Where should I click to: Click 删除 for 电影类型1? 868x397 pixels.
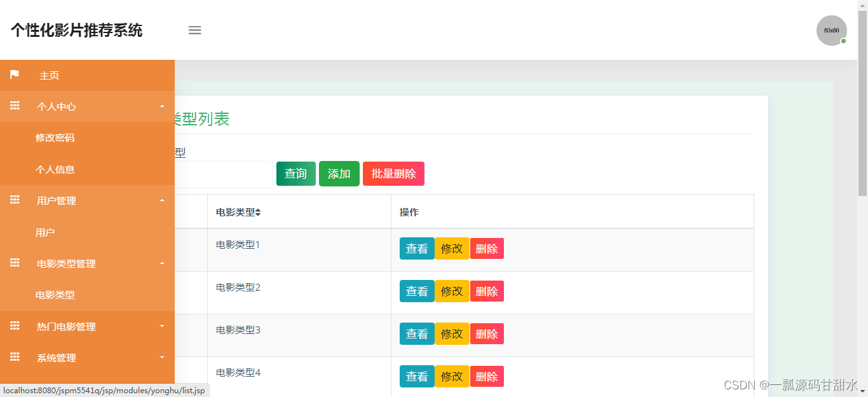pos(487,249)
